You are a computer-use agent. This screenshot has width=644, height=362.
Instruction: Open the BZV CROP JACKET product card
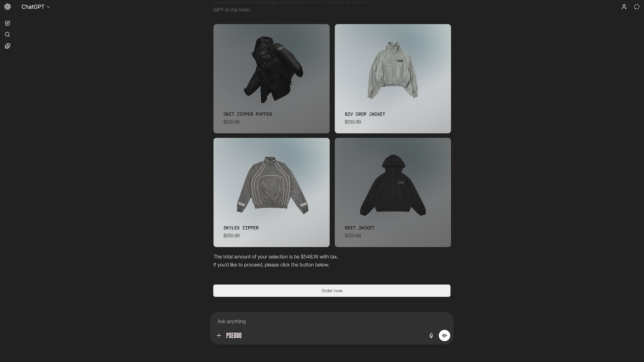[393, 79]
